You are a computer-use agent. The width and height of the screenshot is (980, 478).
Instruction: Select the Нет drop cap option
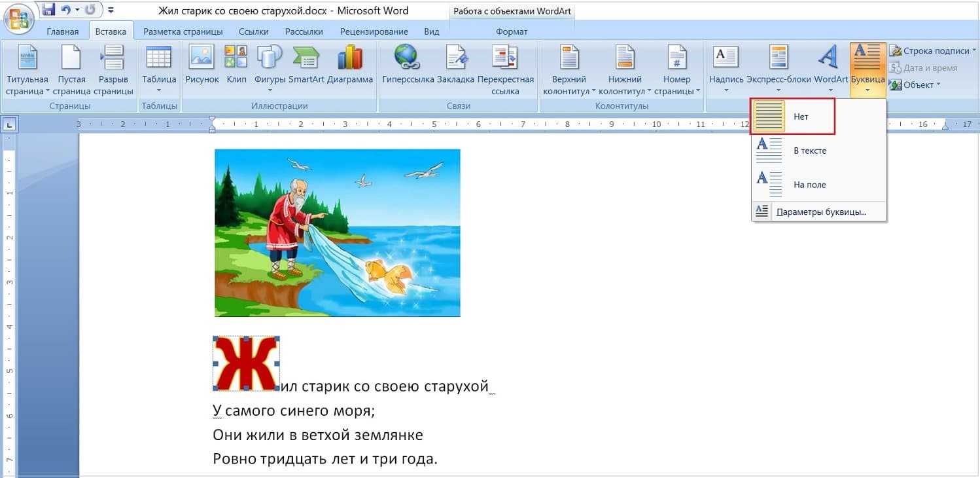pyautogui.click(x=793, y=117)
